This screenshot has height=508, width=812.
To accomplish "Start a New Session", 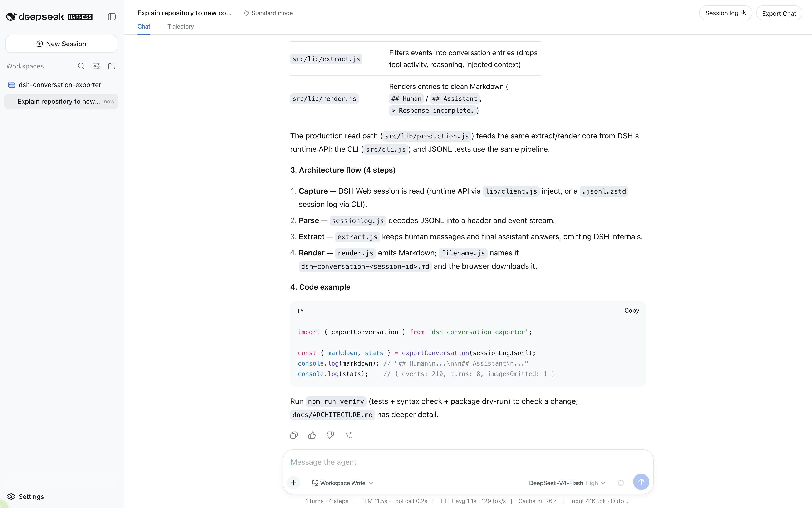I will tap(61, 44).
